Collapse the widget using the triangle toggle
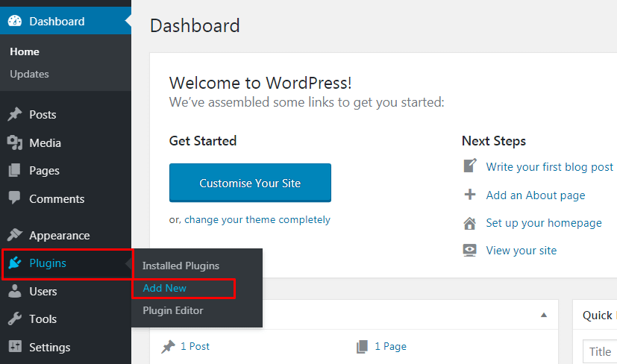Screen dimensions: 617x364 [x=544, y=315]
